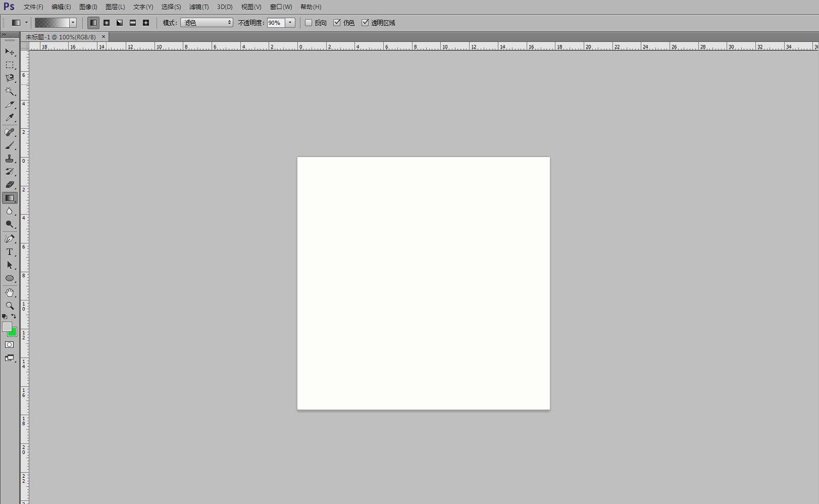This screenshot has width=819, height=504.
Task: Open the 选择(S) menu
Action: (x=171, y=7)
